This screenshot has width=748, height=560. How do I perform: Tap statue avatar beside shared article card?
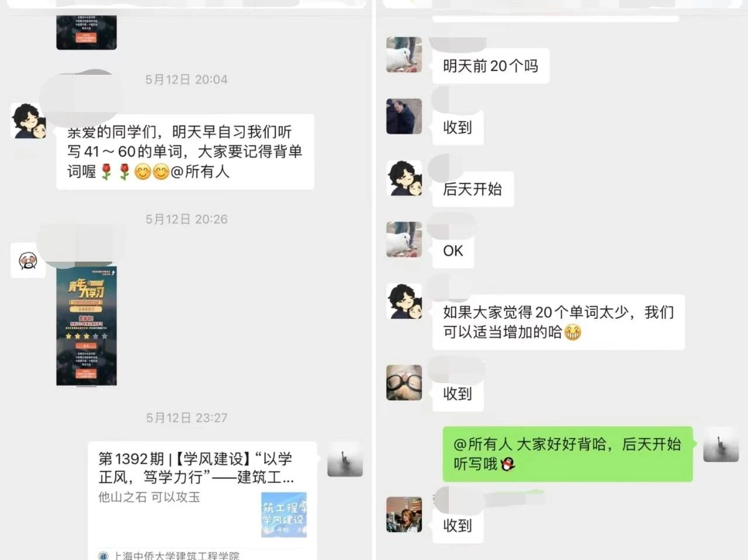tap(345, 459)
